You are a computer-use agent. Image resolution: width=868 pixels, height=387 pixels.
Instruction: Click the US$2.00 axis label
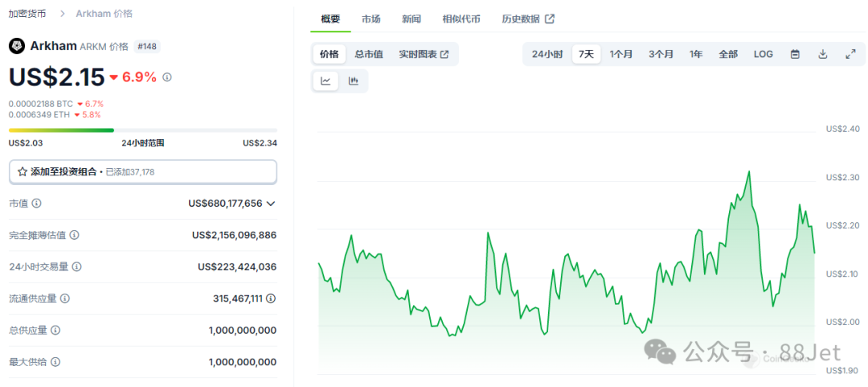tap(842, 322)
